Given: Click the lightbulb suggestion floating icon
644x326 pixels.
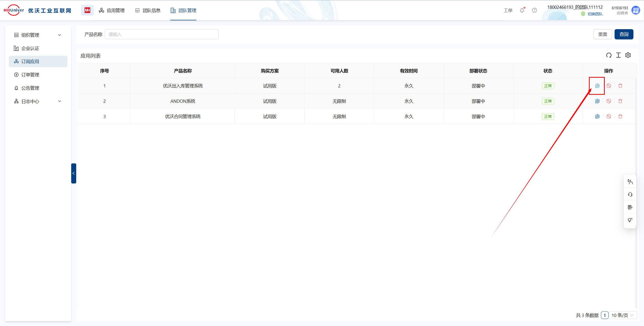Looking at the screenshot, I should click(630, 220).
